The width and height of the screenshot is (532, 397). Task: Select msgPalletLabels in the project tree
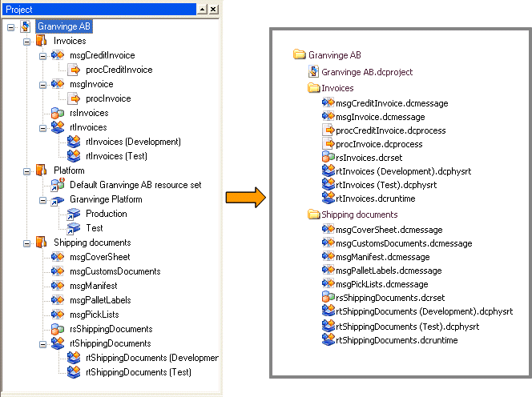(100, 300)
